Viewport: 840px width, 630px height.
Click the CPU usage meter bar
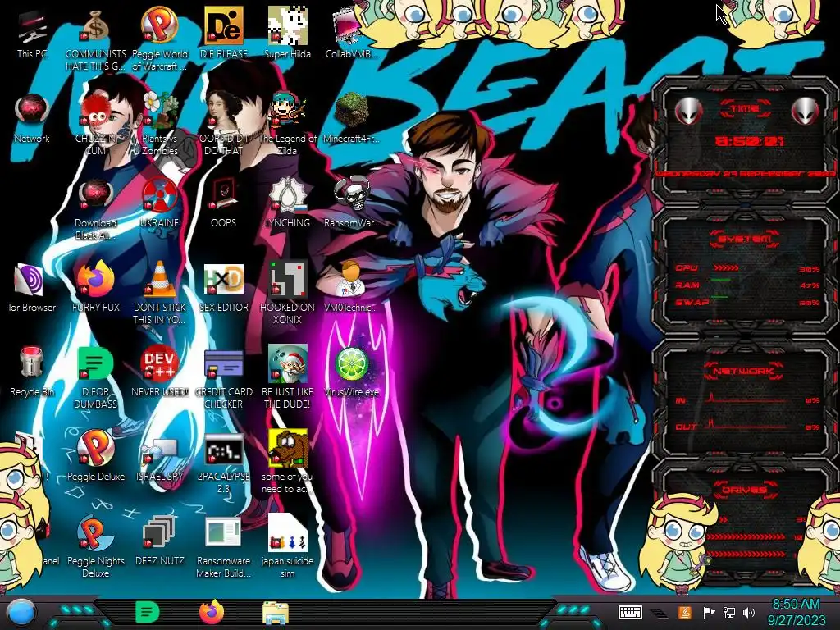coord(726,268)
